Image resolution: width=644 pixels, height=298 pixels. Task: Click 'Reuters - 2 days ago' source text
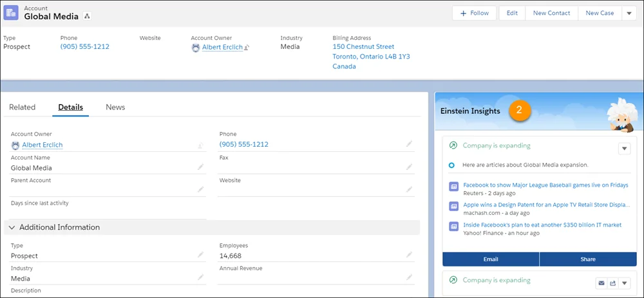pos(489,193)
